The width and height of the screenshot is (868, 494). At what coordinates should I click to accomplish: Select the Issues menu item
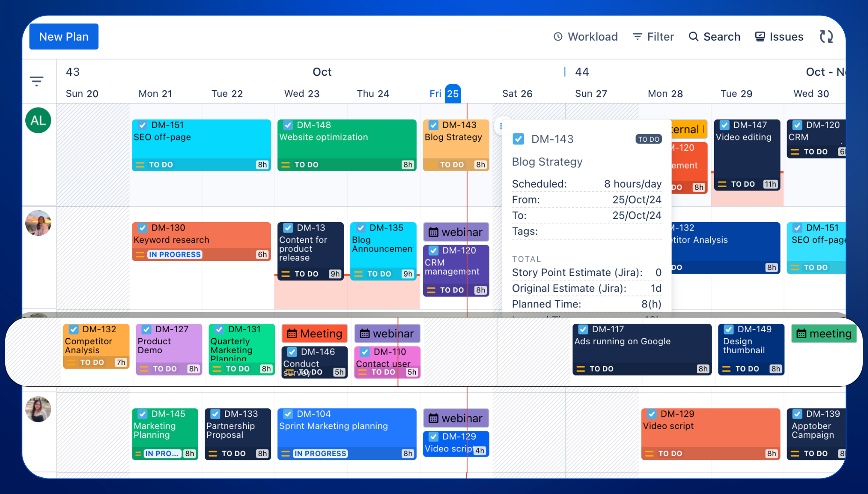[779, 36]
